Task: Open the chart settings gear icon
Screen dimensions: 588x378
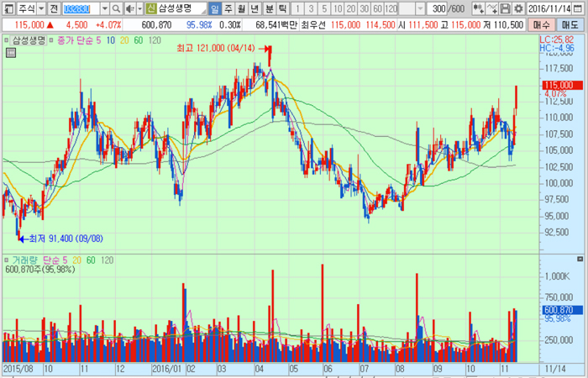Action: (518, 8)
